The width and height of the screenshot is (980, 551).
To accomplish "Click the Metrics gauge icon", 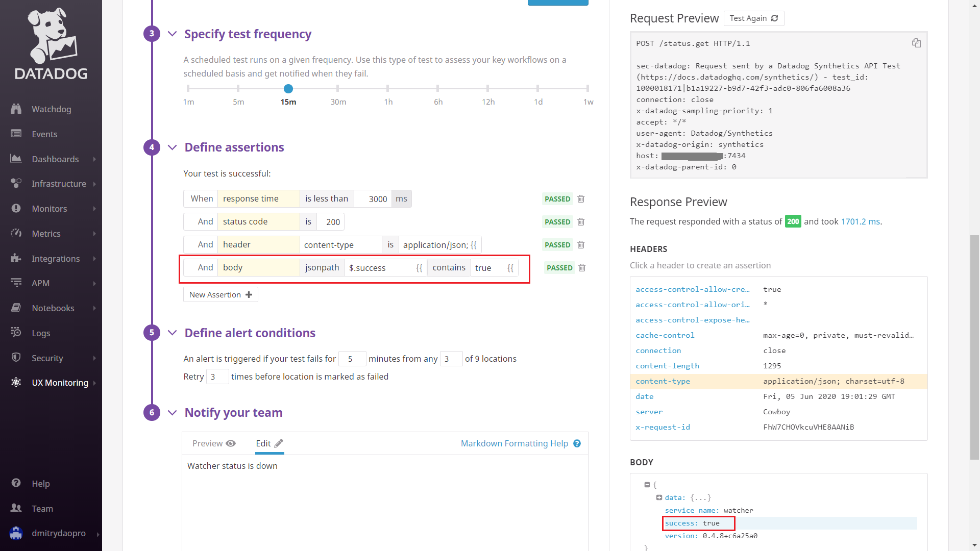I will (x=16, y=233).
